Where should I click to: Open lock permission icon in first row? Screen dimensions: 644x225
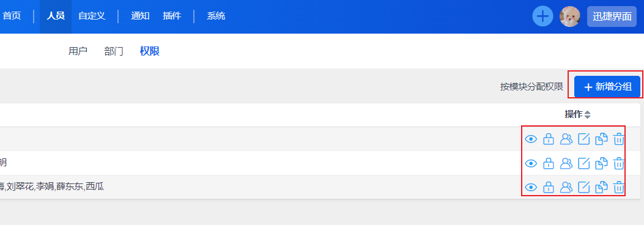(x=549, y=139)
